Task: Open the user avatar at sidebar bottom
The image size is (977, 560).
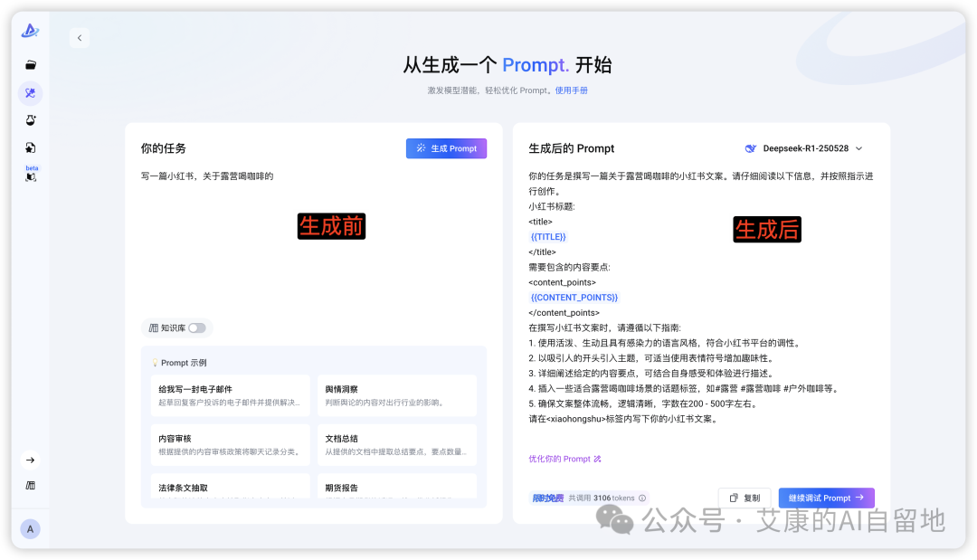Action: click(x=30, y=528)
